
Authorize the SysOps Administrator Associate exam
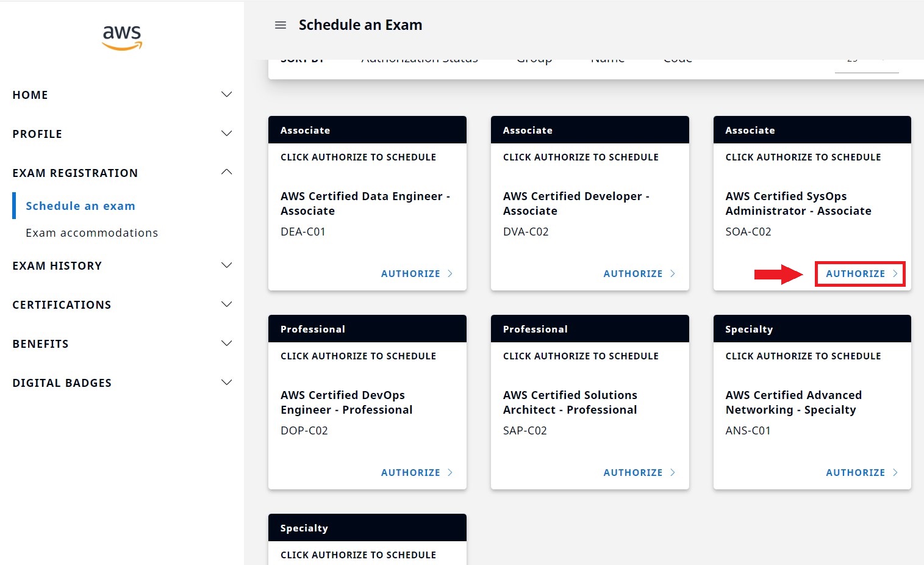coord(861,274)
